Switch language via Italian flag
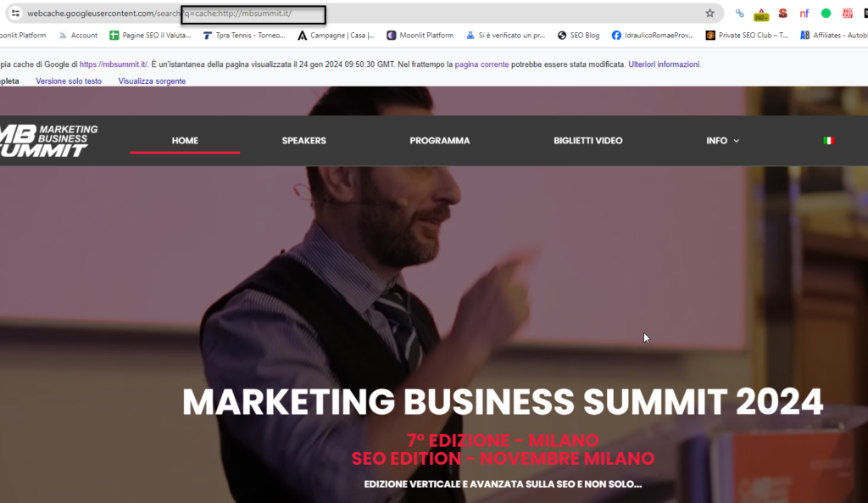 click(x=828, y=141)
